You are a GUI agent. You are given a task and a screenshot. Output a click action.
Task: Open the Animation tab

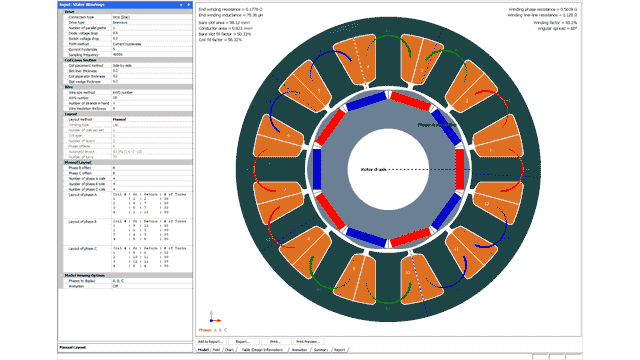(x=300, y=350)
